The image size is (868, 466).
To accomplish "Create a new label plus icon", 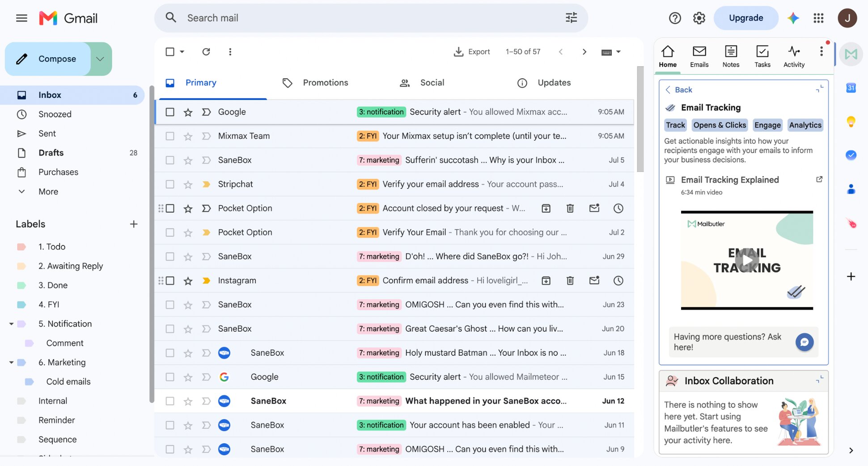I will click(x=133, y=224).
